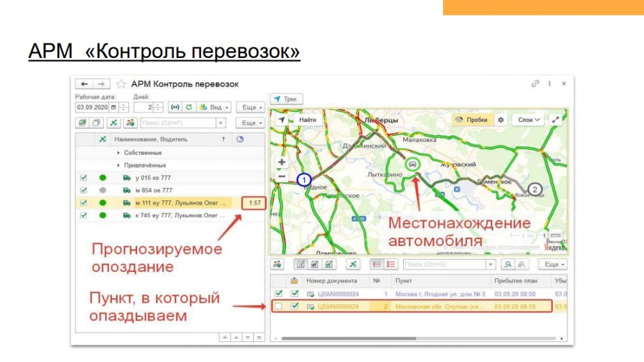Zoom in the map with plus button
This screenshot has width=644, height=362.
(281, 162)
